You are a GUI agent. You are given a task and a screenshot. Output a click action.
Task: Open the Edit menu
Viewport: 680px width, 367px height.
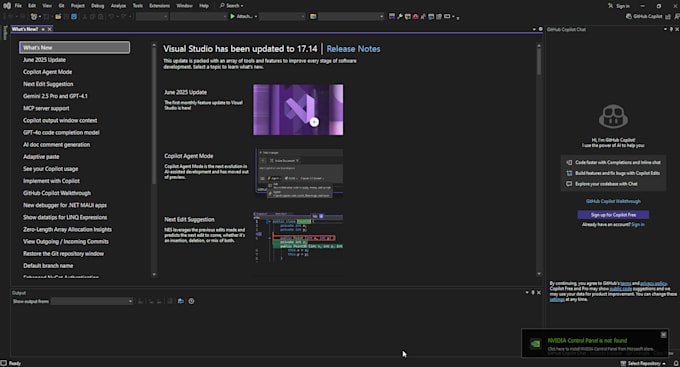click(32, 6)
